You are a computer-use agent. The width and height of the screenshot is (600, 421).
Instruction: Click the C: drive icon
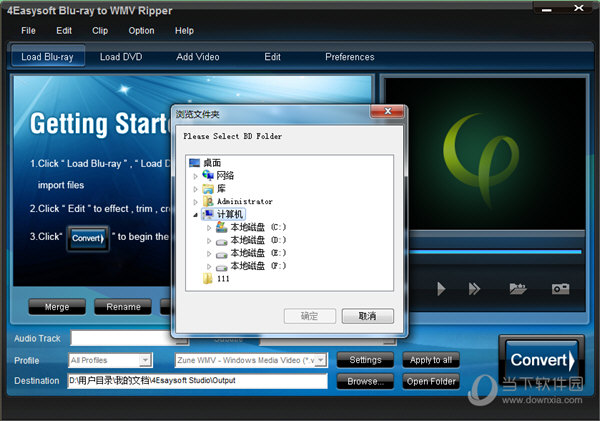coord(222,227)
